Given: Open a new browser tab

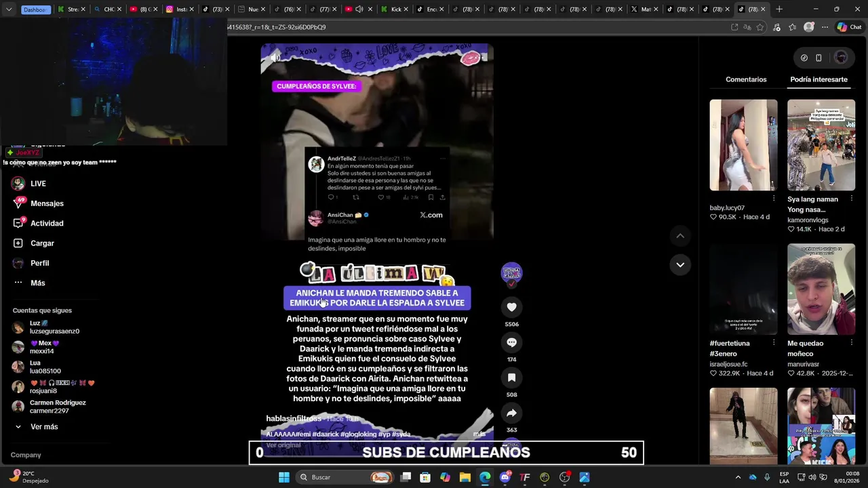Looking at the screenshot, I should (x=779, y=9).
